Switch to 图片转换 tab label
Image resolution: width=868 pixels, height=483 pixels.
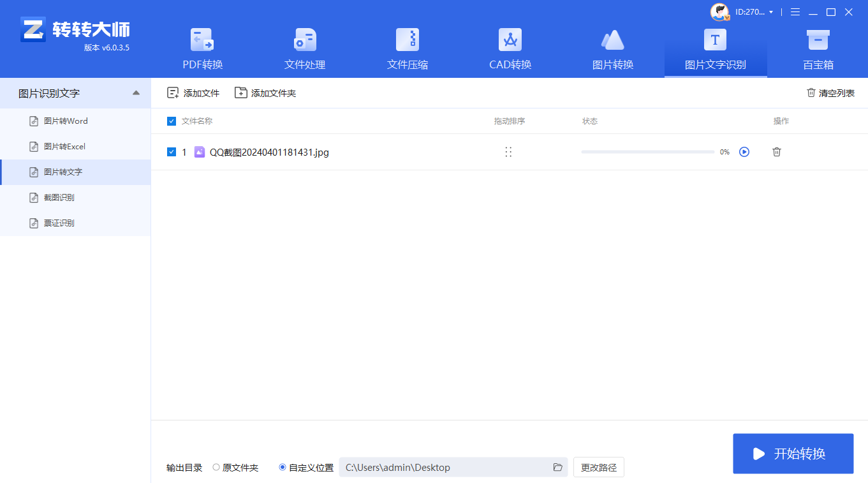(613, 64)
